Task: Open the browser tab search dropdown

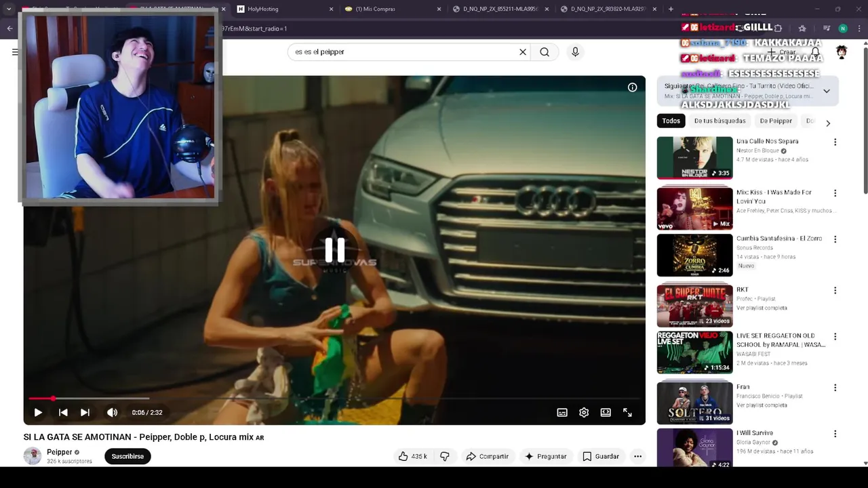Action: coord(9,9)
